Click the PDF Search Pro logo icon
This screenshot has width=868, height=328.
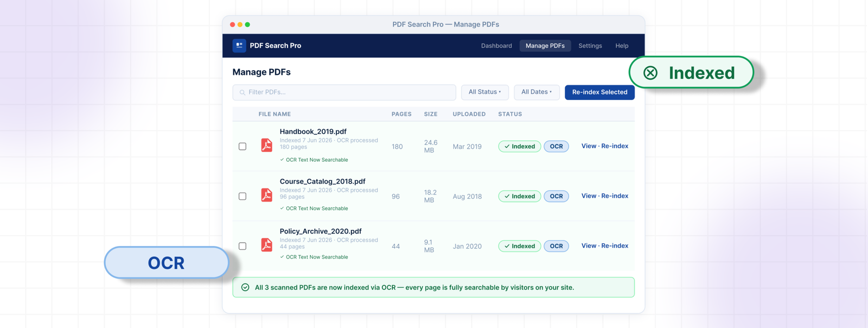(x=239, y=46)
